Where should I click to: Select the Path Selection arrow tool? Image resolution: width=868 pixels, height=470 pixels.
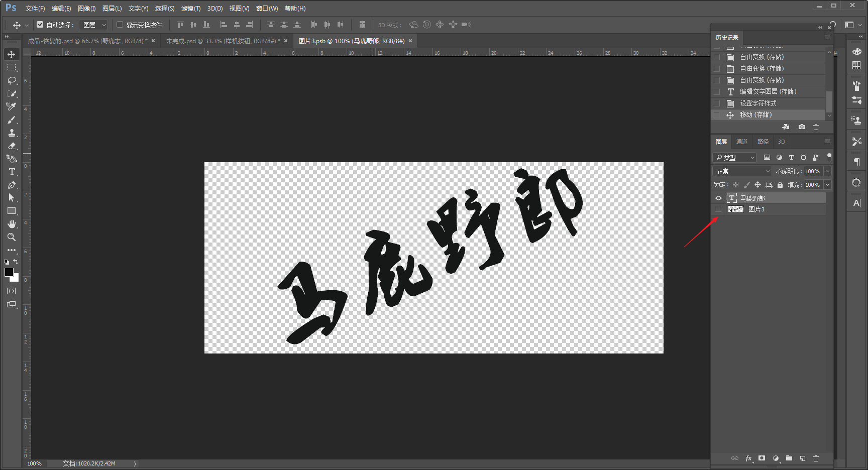point(12,198)
